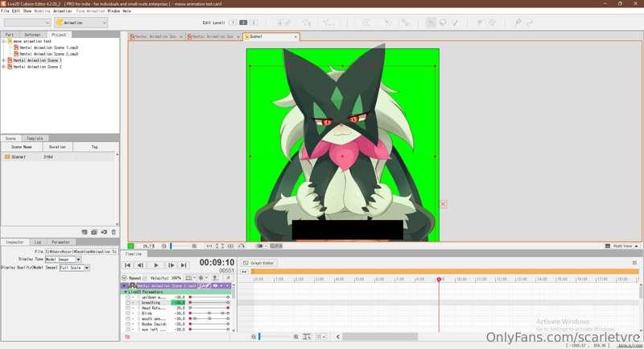
Task: Click the duplicate scene icon below scene list
Action: (94, 232)
